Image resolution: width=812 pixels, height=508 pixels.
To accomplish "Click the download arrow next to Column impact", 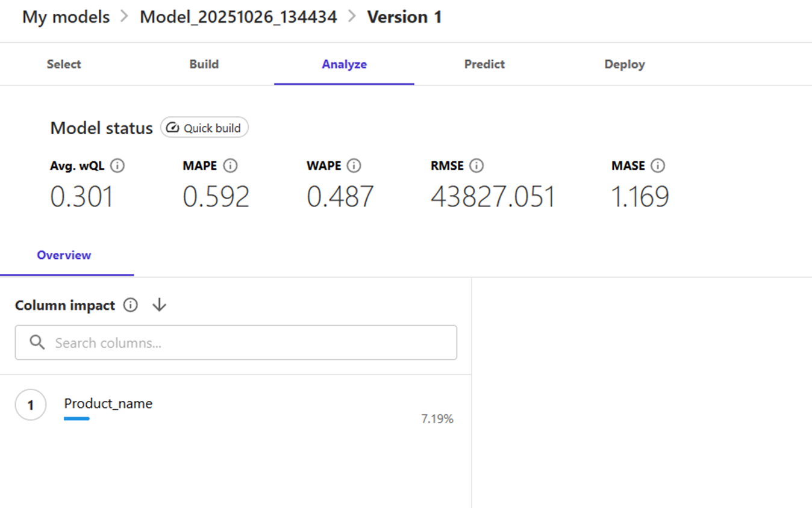I will (x=159, y=305).
